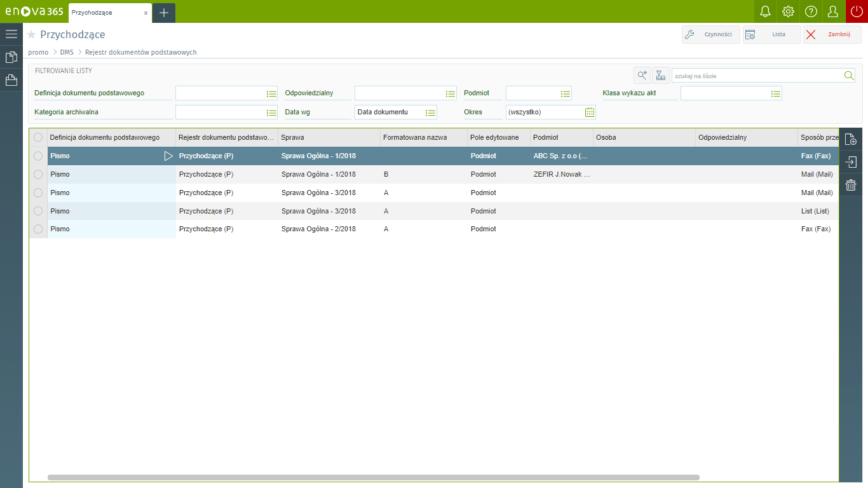Click the help question mark icon
868x488 pixels.
(x=811, y=11)
